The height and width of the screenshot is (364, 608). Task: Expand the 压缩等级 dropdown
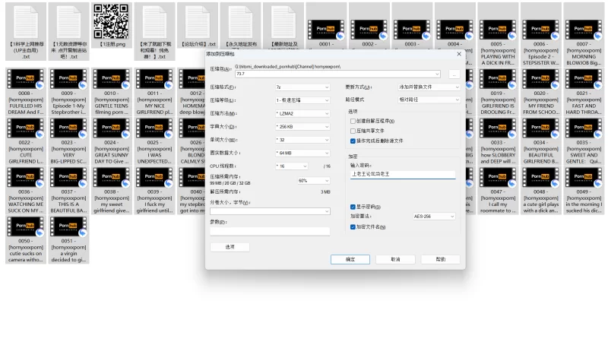point(302,100)
